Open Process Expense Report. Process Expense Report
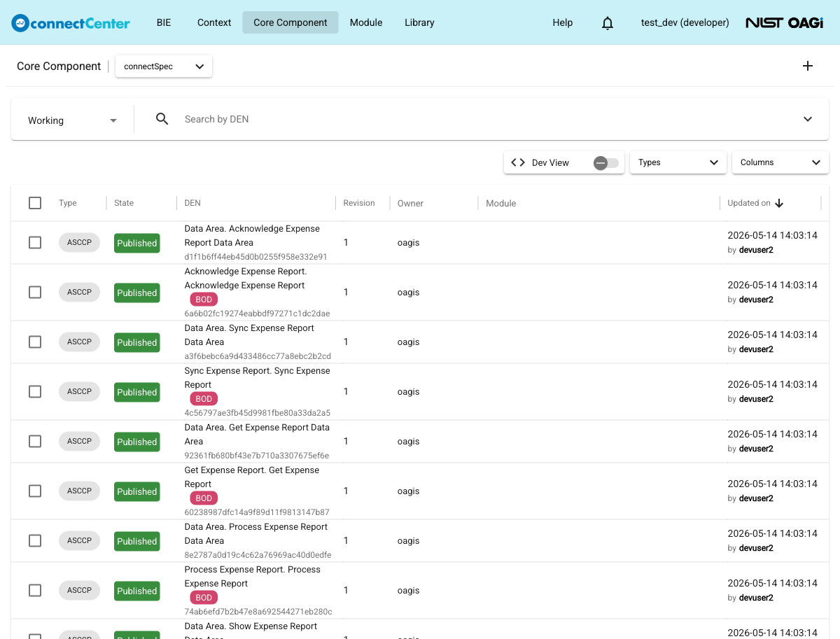The image size is (840, 639). (252, 576)
